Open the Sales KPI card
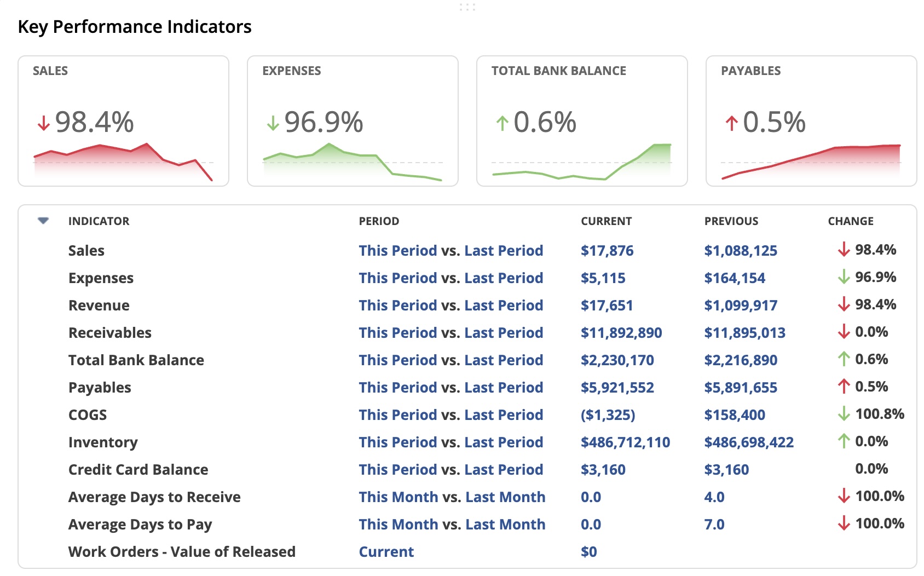The height and width of the screenshot is (576, 924). point(123,121)
